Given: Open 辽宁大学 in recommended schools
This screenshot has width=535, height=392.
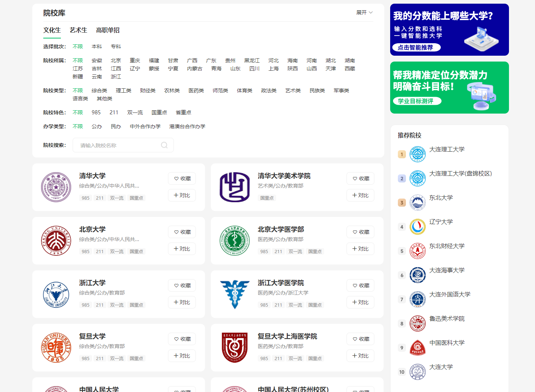Looking at the screenshot, I should pyautogui.click(x=441, y=222).
